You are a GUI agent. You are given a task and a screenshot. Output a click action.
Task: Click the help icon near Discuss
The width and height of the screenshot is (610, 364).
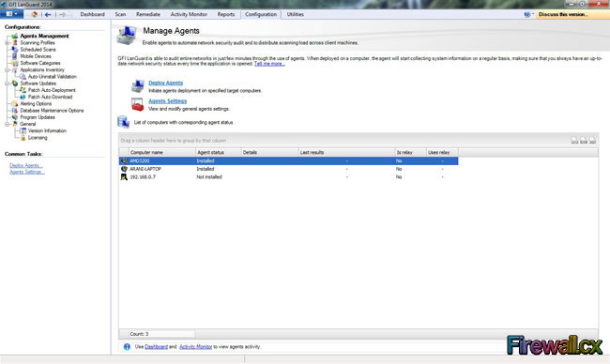pyautogui.click(x=526, y=14)
